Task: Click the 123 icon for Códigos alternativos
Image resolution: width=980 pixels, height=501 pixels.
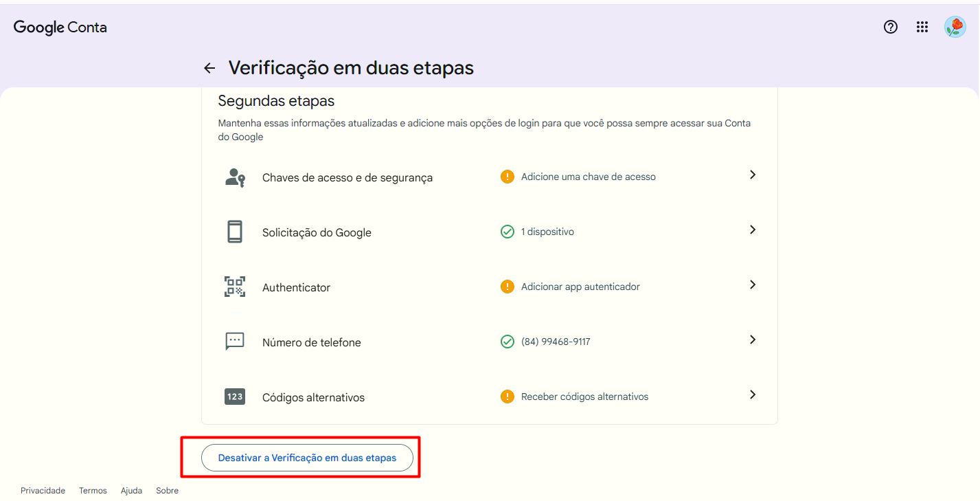Action: 235,397
